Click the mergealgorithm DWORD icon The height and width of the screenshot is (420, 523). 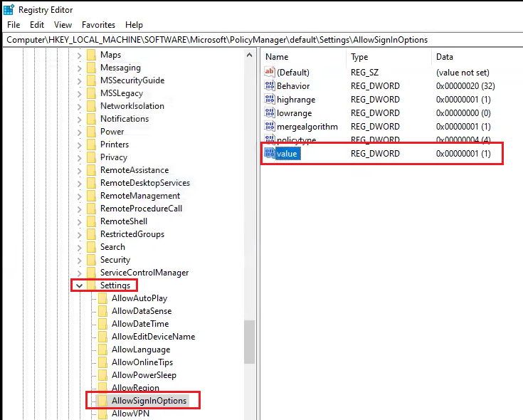tap(269, 126)
